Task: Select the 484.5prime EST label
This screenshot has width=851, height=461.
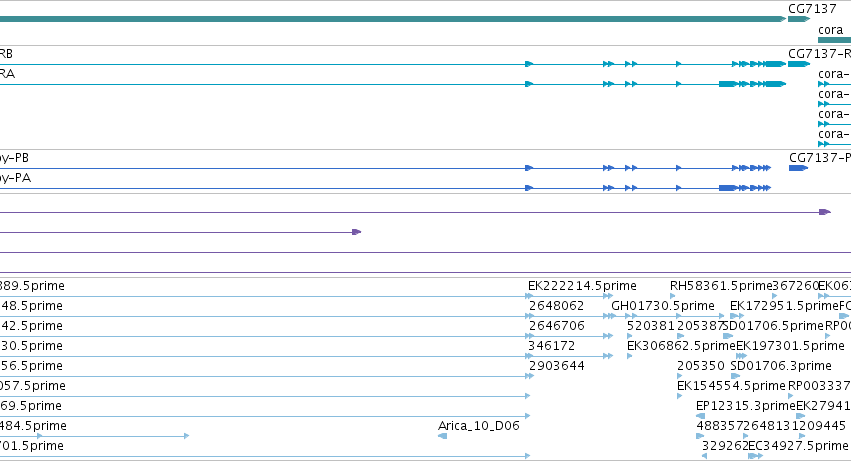Action: tap(33, 426)
